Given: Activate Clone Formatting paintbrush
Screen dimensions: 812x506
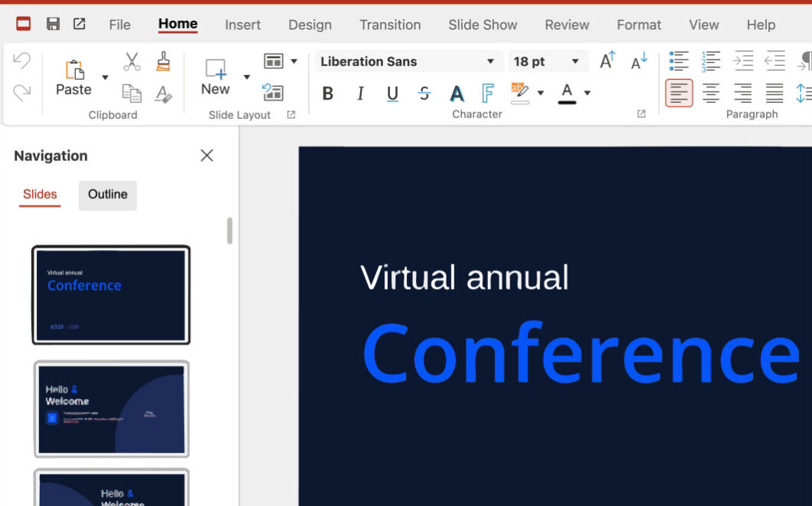Looking at the screenshot, I should (x=163, y=61).
